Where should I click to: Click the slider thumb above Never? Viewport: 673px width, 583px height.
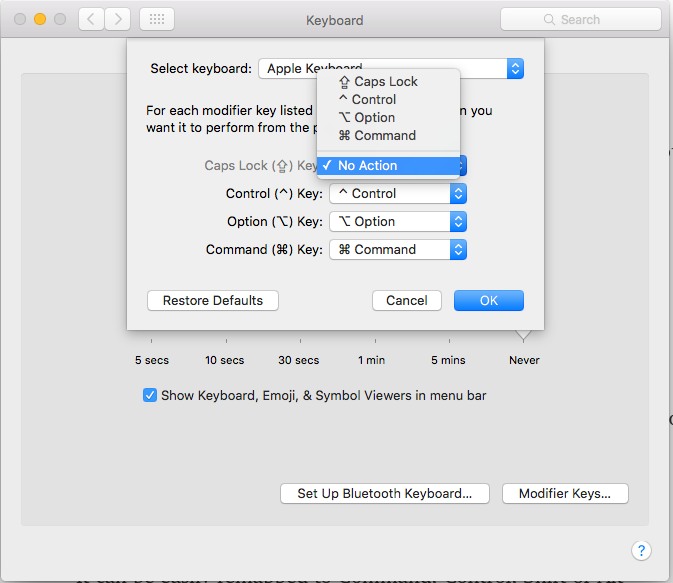(523, 335)
